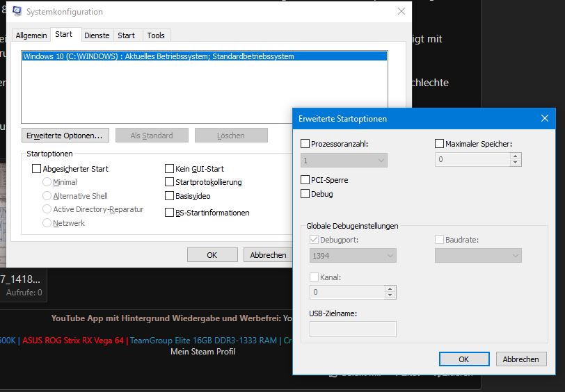Click the Kanal value field

[x=347, y=292]
